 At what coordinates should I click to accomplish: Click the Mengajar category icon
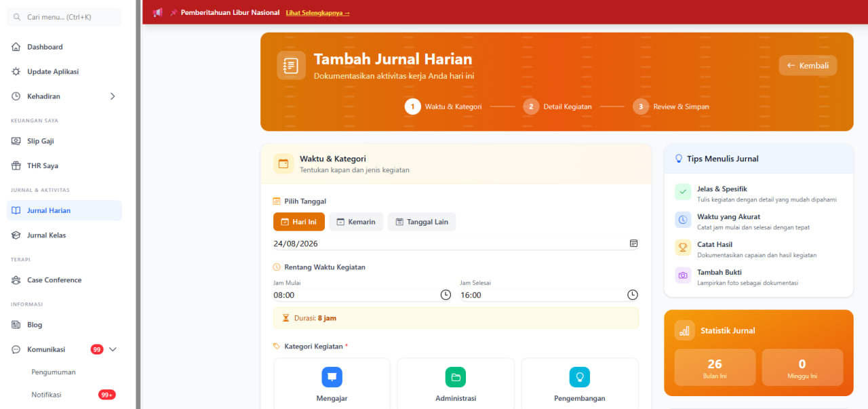point(332,377)
